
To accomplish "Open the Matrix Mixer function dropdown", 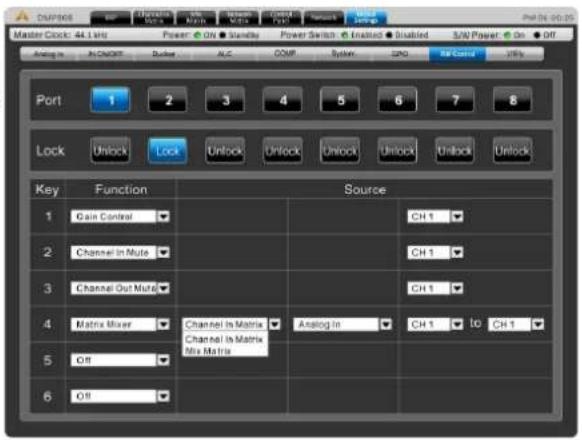I will (120, 324).
